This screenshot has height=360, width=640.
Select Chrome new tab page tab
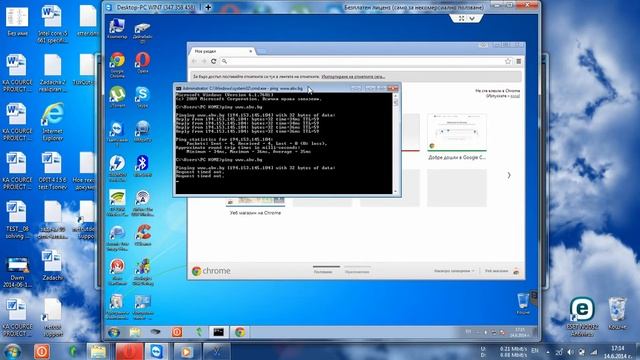pyautogui.click(x=222, y=51)
